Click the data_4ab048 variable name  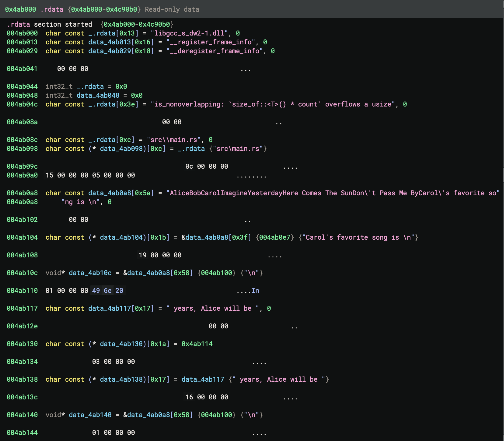tap(98, 95)
